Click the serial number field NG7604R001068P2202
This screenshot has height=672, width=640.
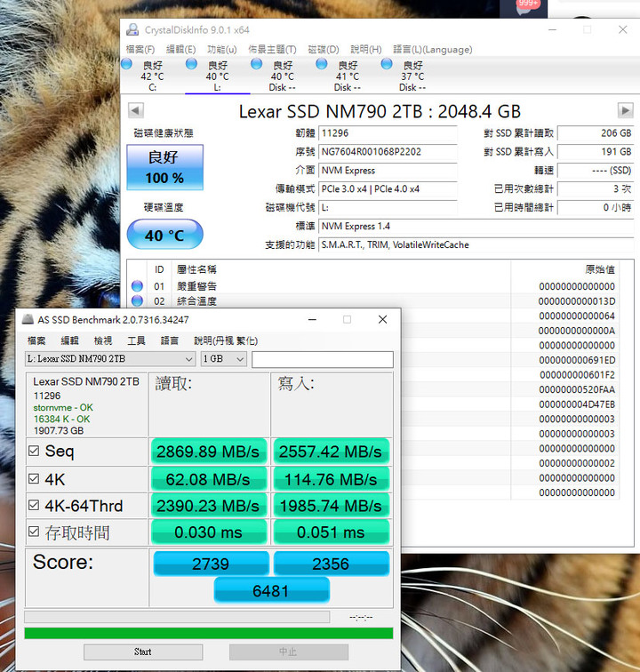[x=388, y=152]
